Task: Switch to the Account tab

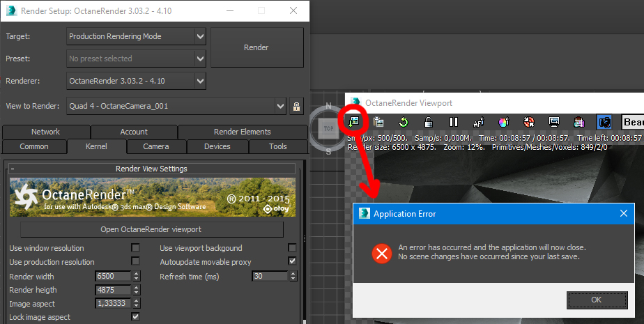Action: point(134,132)
